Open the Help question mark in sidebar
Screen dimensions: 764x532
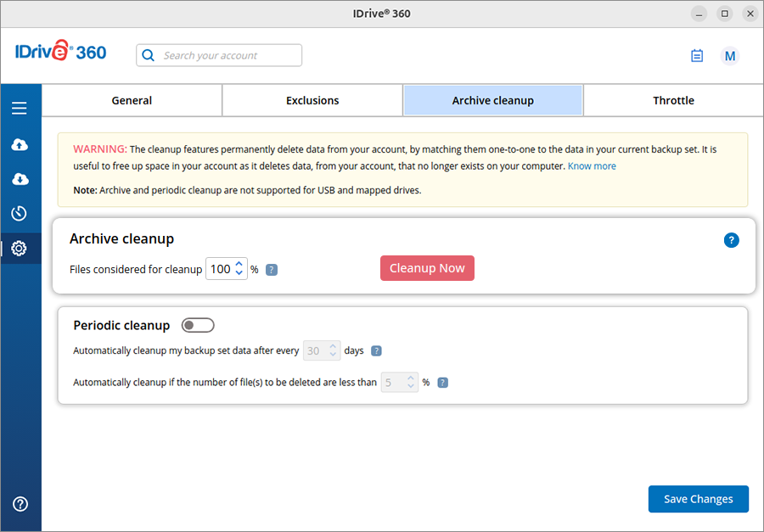click(x=20, y=504)
